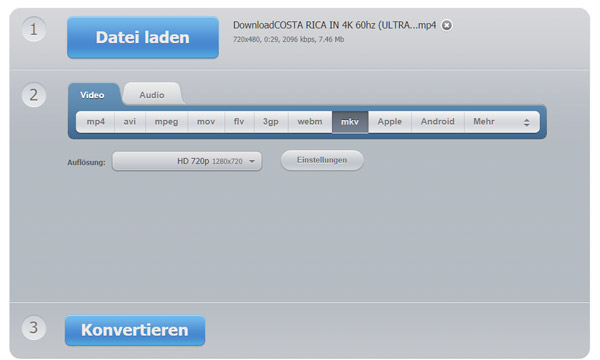Select webm output format
The image size is (600, 360).
click(x=310, y=122)
